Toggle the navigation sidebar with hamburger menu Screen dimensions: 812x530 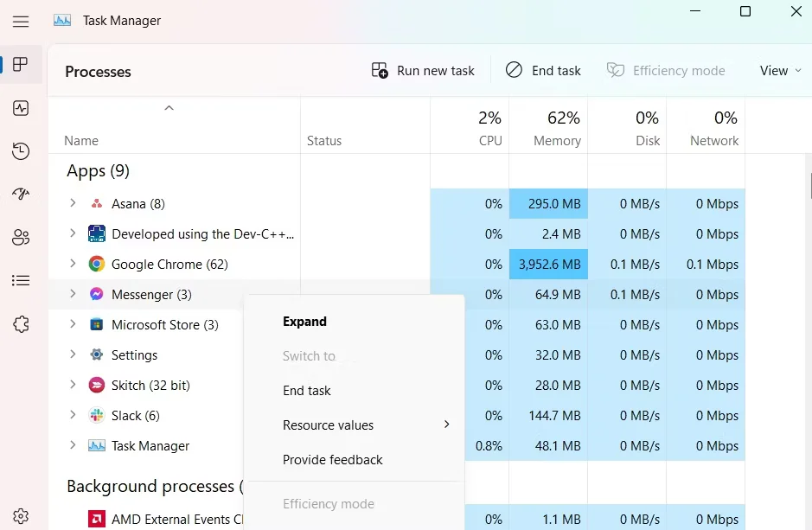[x=20, y=22]
